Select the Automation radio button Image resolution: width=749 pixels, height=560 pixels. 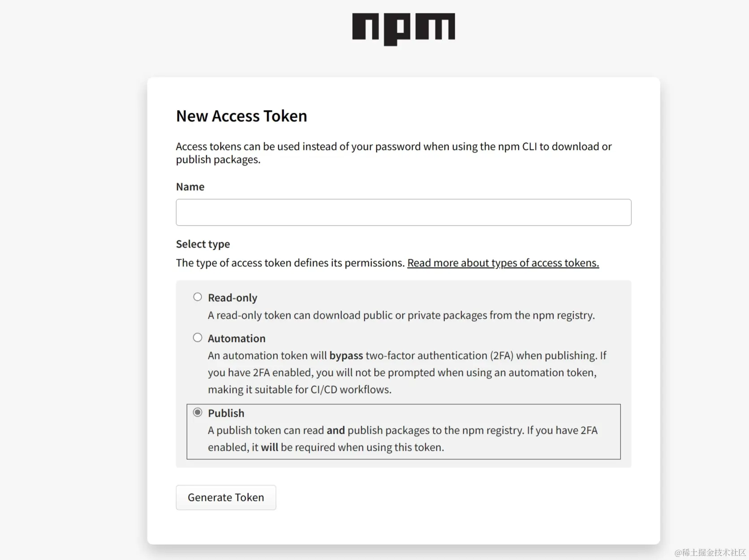point(198,338)
